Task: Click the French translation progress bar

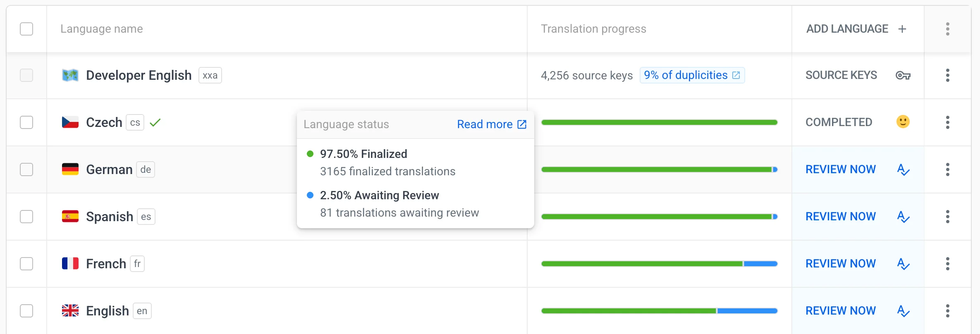Action: pos(659,264)
